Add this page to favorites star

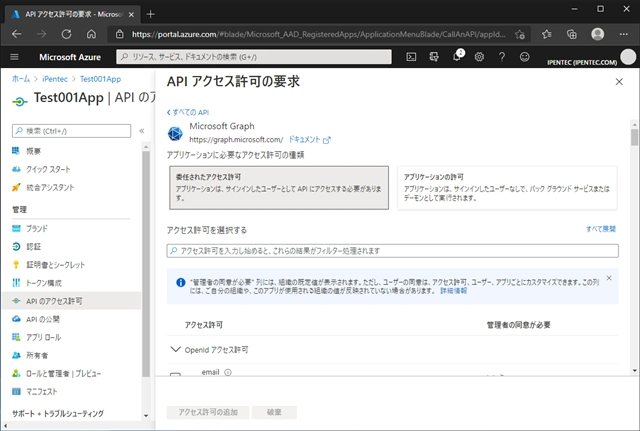click(520, 35)
